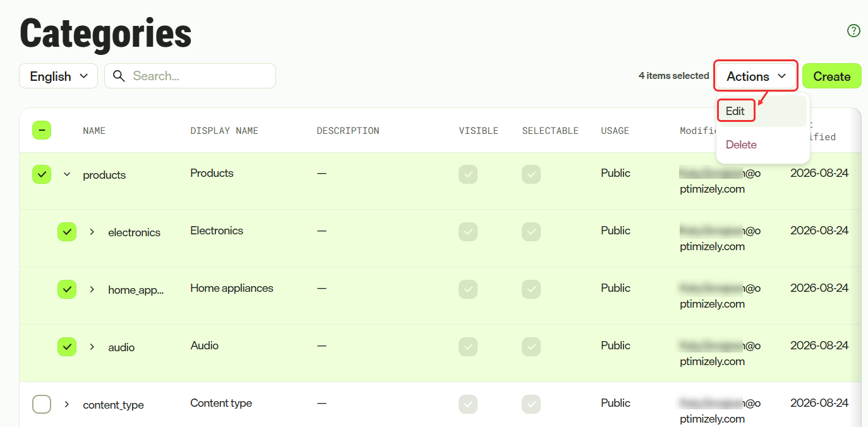This screenshot has height=427, width=868.
Task: Expand the content_type category
Action: pyautogui.click(x=67, y=404)
